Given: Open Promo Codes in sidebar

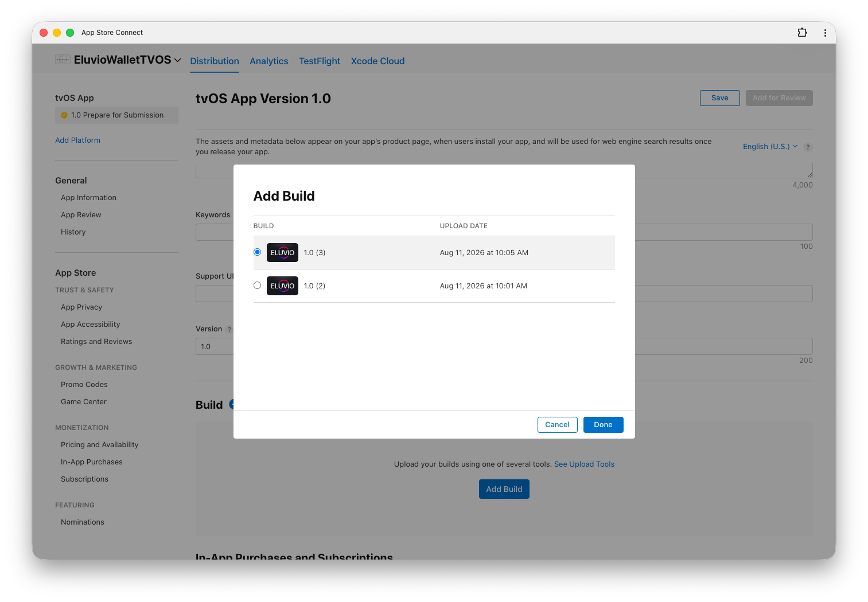Looking at the screenshot, I should tap(84, 385).
